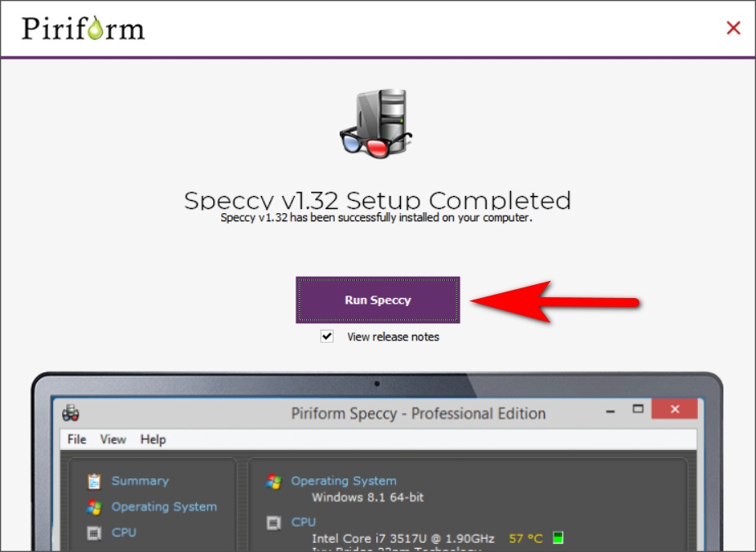
Task: Click the Speccy computer-with-glasses icon
Action: [x=376, y=123]
